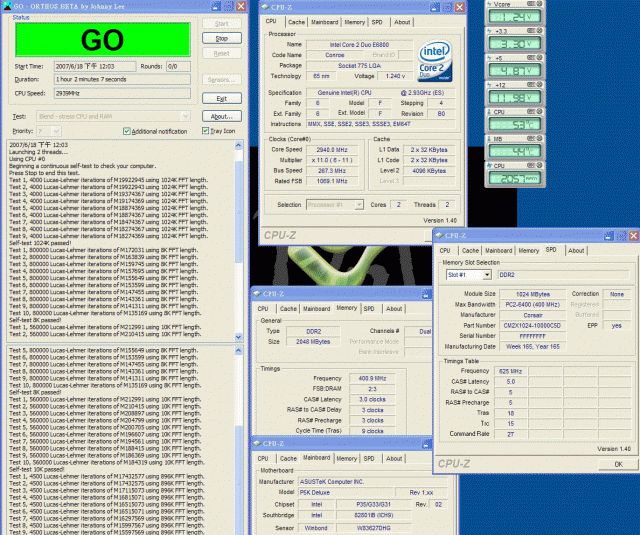Viewport: 640px width, 535px height.
Task: Click the rectangular icon on the +12 monitor header
Action: tap(531, 84)
